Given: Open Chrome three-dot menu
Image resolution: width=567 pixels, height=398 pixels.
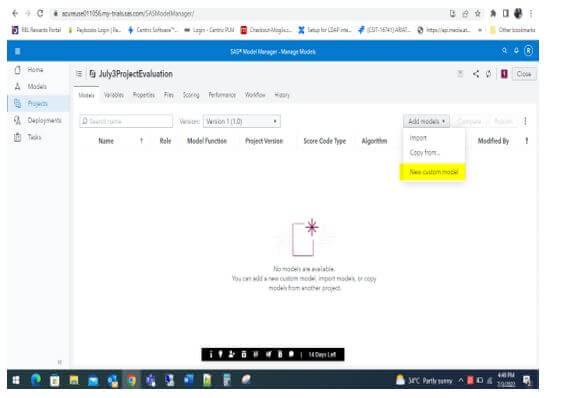Looking at the screenshot, I should point(531,13).
